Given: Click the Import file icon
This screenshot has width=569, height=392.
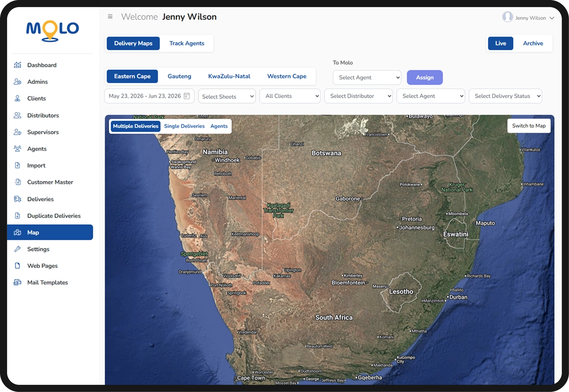Looking at the screenshot, I should pyautogui.click(x=17, y=165).
